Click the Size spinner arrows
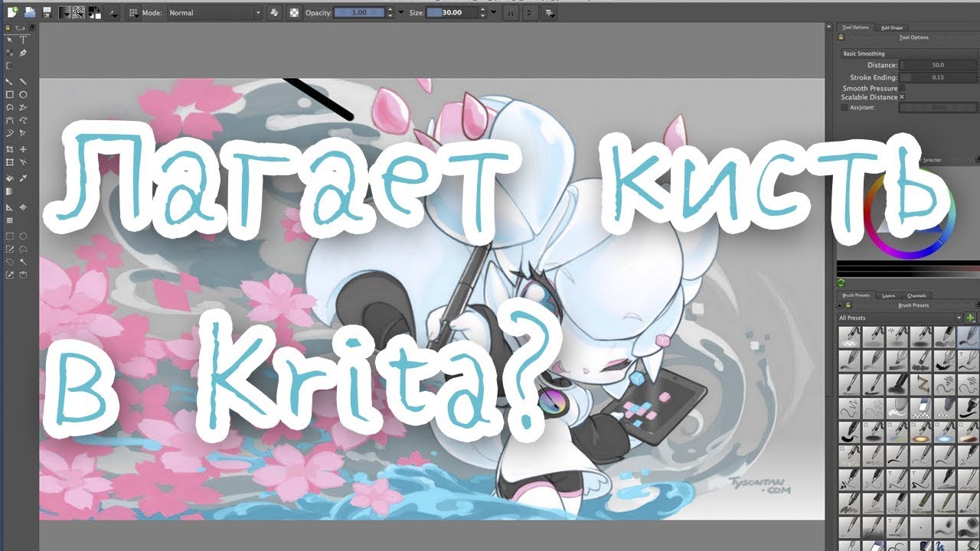Viewport: 980px width, 551px height. [x=482, y=13]
